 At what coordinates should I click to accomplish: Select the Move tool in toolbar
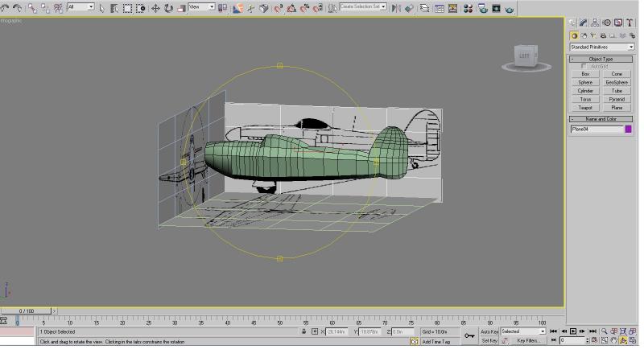pyautogui.click(x=155, y=8)
